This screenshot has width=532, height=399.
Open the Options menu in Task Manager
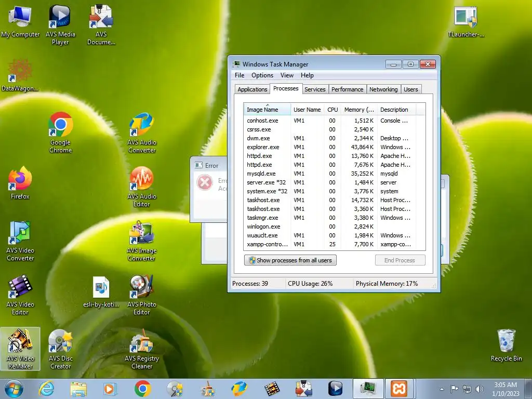tap(262, 75)
